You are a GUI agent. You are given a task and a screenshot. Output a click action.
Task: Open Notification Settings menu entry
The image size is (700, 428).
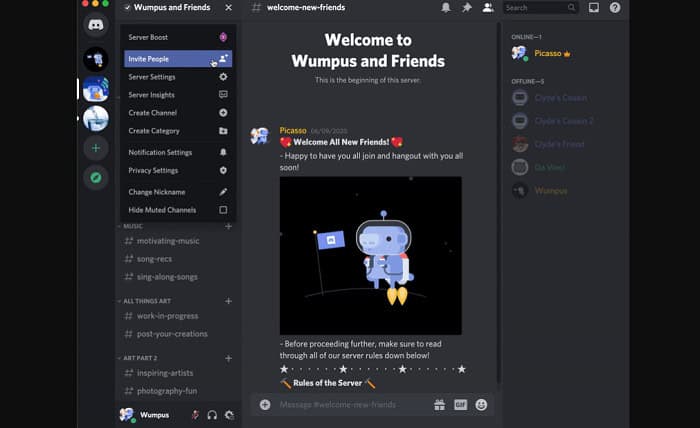click(x=178, y=152)
